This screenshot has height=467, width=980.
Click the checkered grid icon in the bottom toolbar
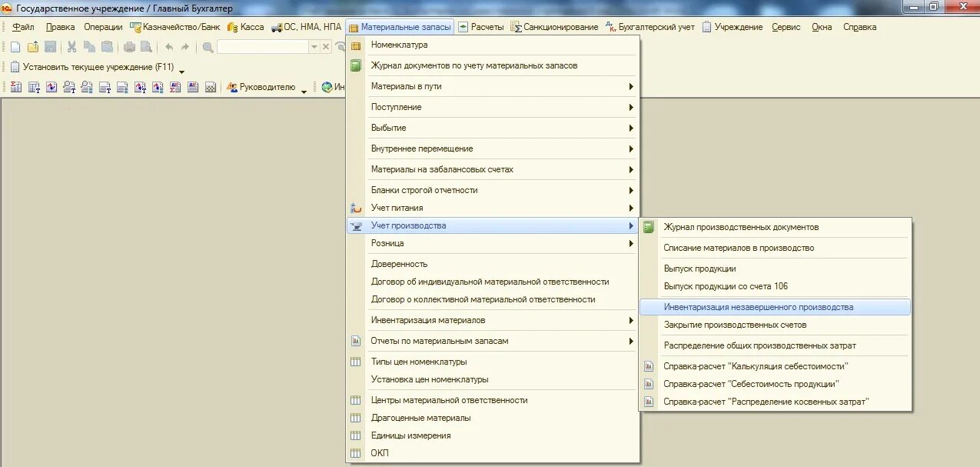211,88
